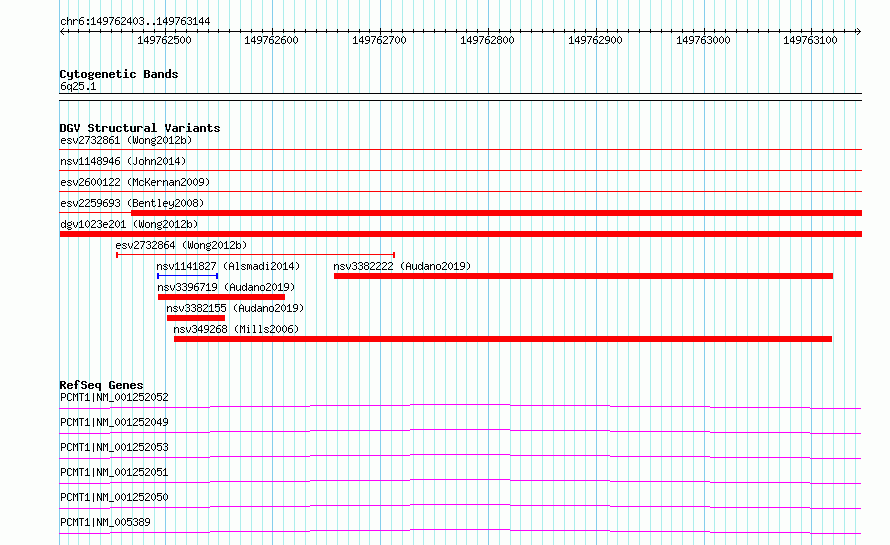The image size is (890, 545).
Task: Click the chr6:149762403..149763144 region label
Action: tap(135, 22)
